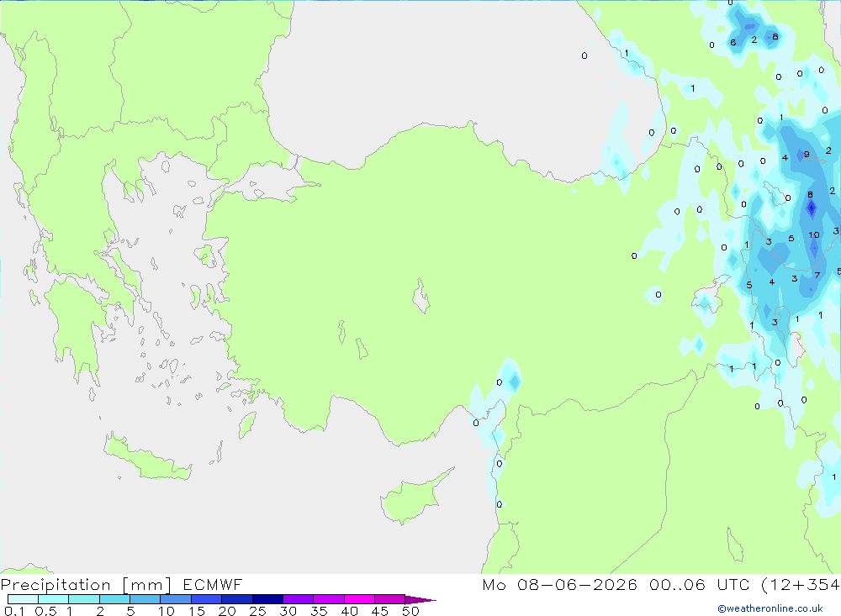Click the 'ECMWF' model label
The width and height of the screenshot is (841, 616).
(213, 584)
